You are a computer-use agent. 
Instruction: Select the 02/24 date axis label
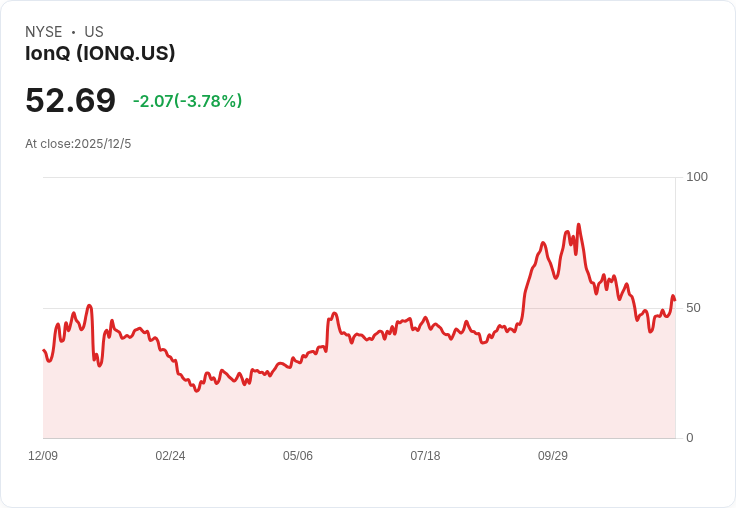tap(170, 456)
